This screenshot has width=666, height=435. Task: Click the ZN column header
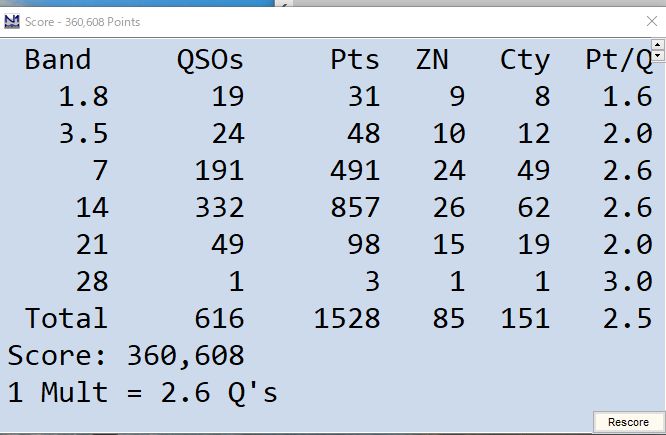[432, 60]
